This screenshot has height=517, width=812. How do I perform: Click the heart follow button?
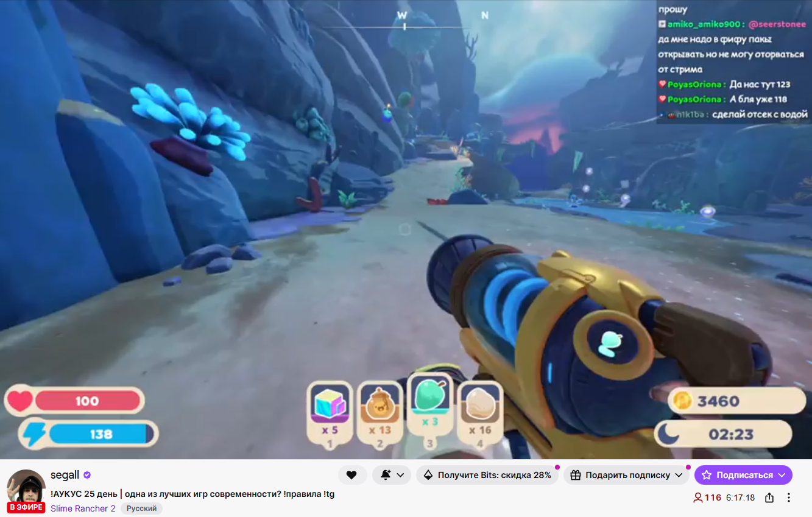click(x=352, y=475)
